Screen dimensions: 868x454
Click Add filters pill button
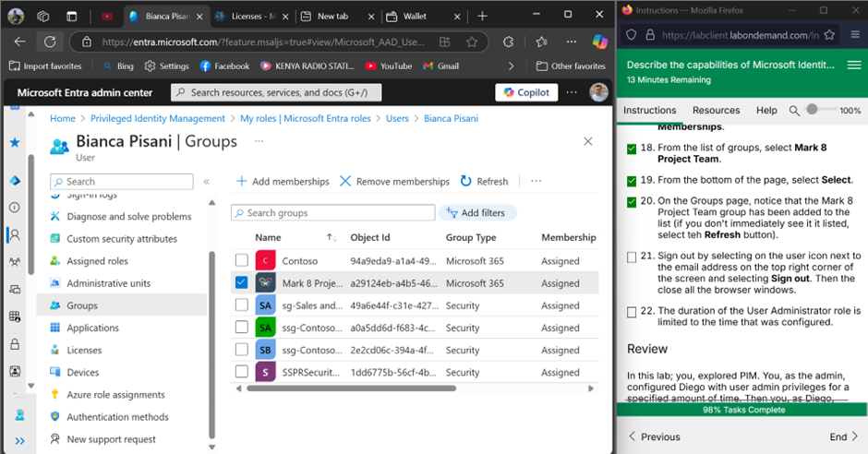pos(477,213)
